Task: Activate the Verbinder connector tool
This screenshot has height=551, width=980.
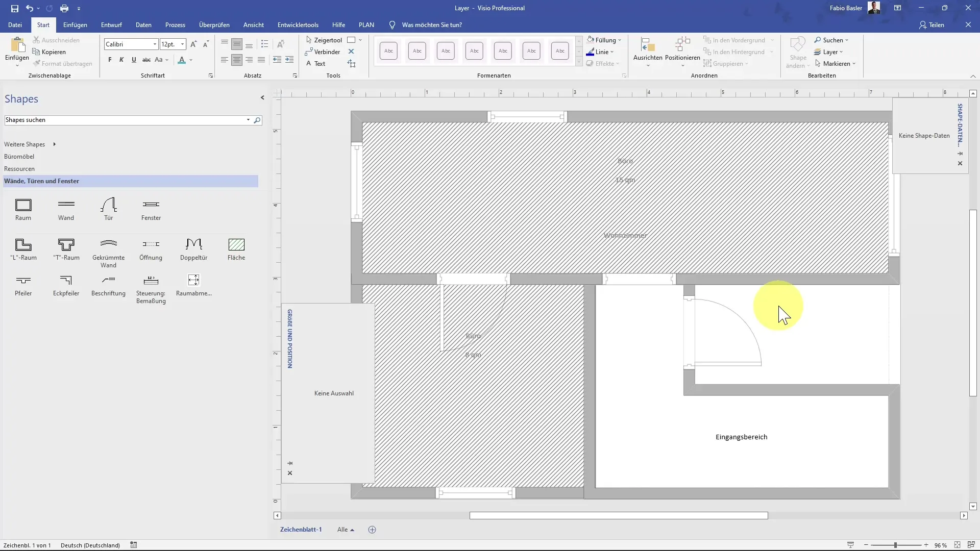Action: (x=323, y=52)
